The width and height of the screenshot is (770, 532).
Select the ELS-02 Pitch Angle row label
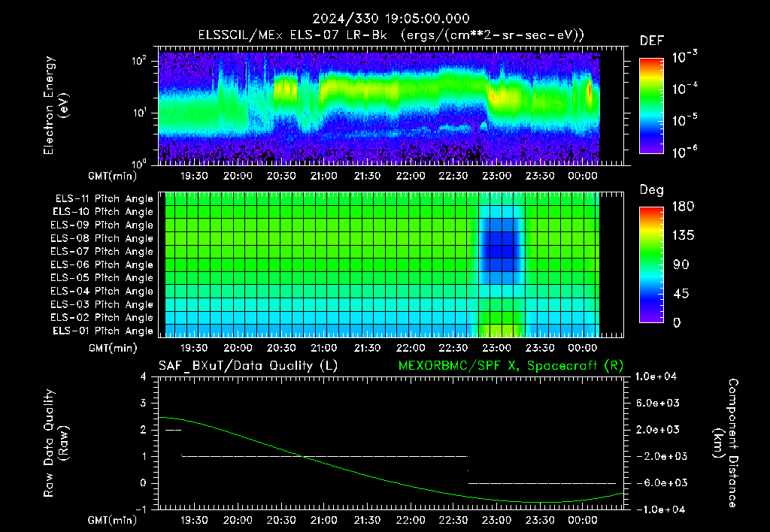(102, 318)
